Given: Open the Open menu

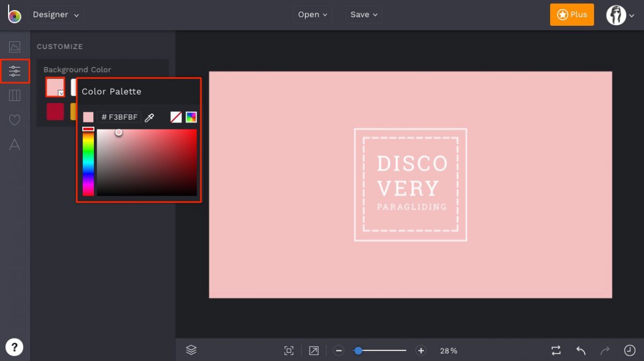Looking at the screenshot, I should 312,15.
